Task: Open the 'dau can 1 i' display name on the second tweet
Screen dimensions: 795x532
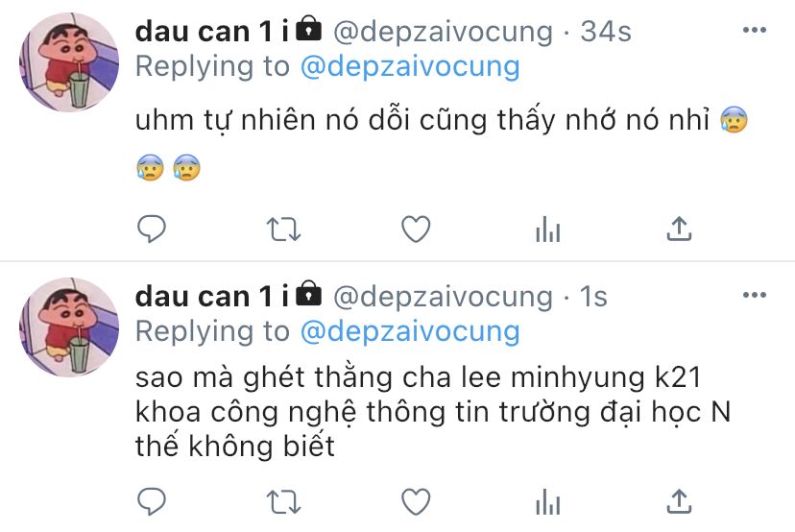Action: (x=212, y=296)
